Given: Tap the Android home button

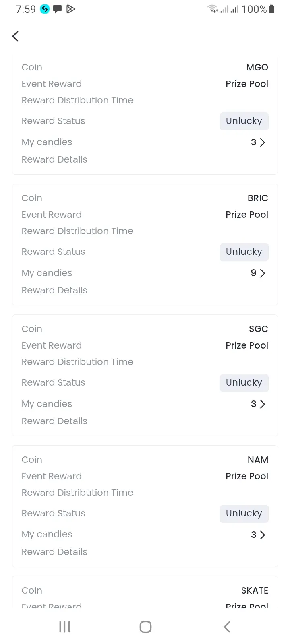Looking at the screenshot, I should pyautogui.click(x=145, y=627).
